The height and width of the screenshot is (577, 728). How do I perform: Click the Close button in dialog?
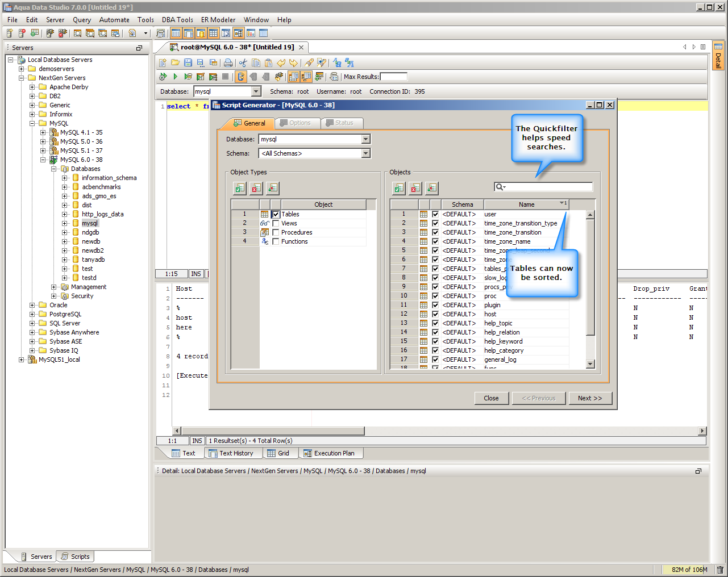(491, 398)
